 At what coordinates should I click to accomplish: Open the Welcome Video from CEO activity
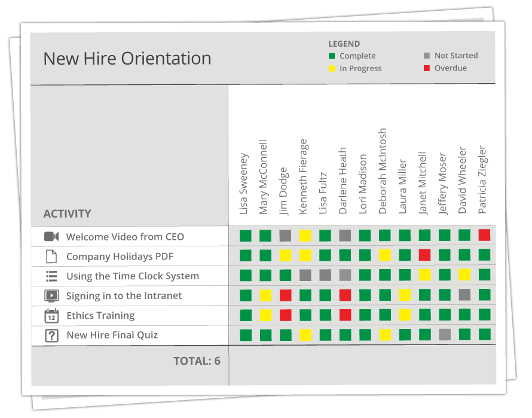coord(125,237)
